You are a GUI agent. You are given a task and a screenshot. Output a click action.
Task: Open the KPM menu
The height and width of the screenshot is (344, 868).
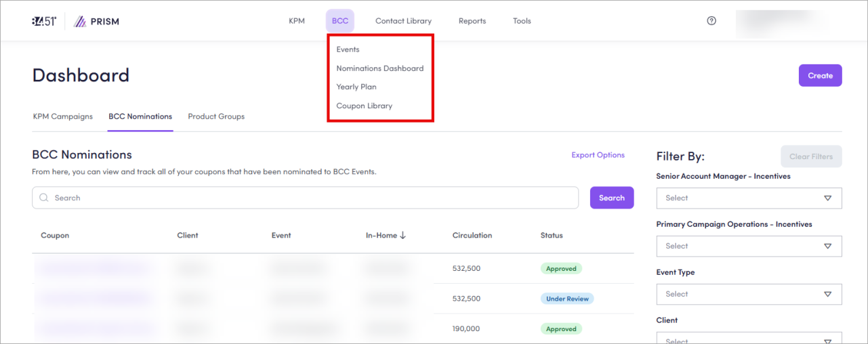point(297,21)
